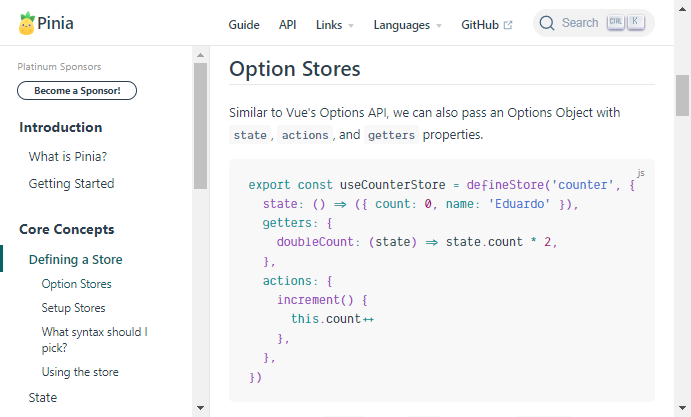Click the Pinia site title
Viewport: 691px width, 417px height.
[55, 23]
